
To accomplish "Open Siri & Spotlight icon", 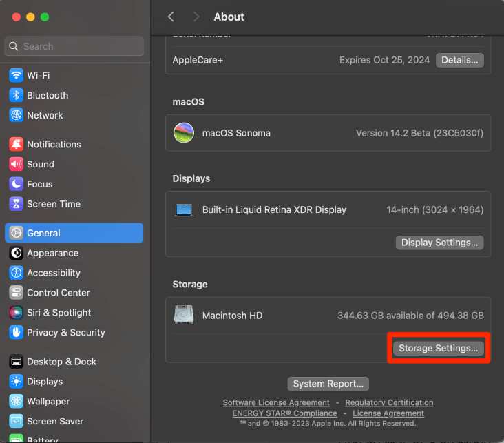I will coord(16,312).
